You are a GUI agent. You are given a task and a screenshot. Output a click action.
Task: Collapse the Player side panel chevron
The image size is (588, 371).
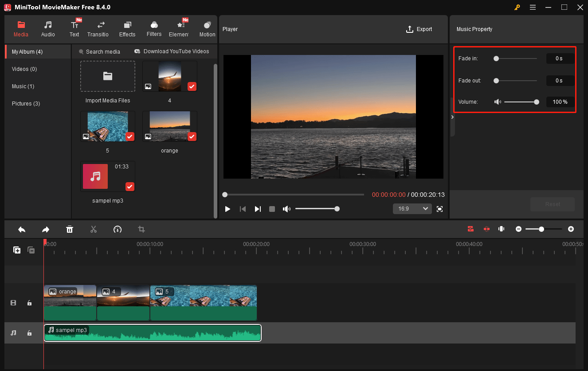pyautogui.click(x=452, y=117)
